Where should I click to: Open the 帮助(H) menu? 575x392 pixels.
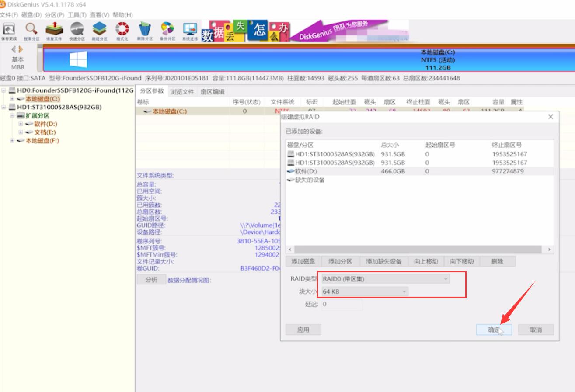pos(122,15)
